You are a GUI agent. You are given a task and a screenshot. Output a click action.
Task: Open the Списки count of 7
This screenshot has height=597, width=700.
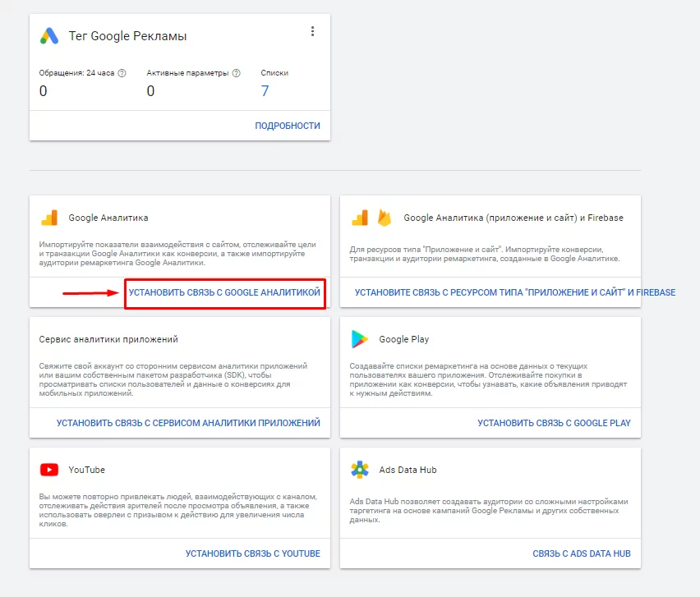point(265,91)
